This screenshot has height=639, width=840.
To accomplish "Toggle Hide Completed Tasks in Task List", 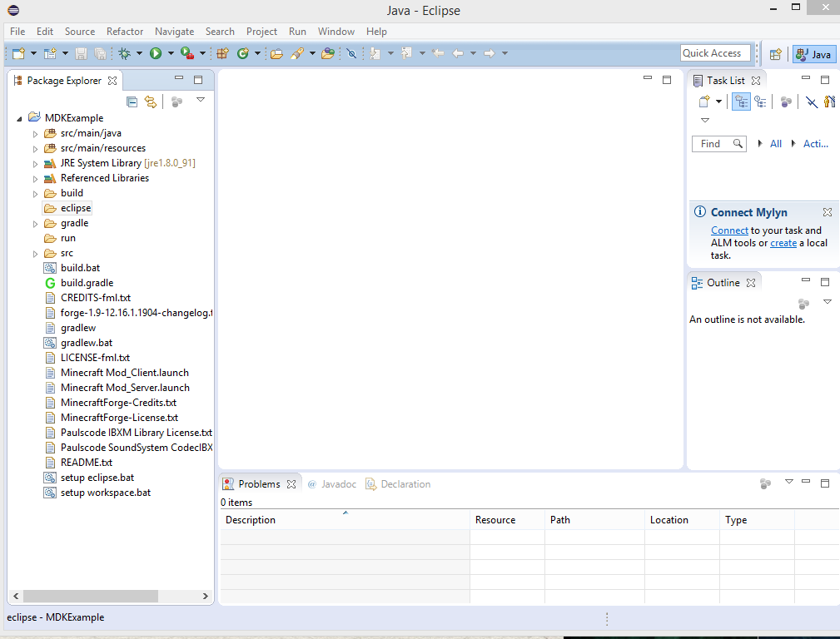I will click(812, 102).
